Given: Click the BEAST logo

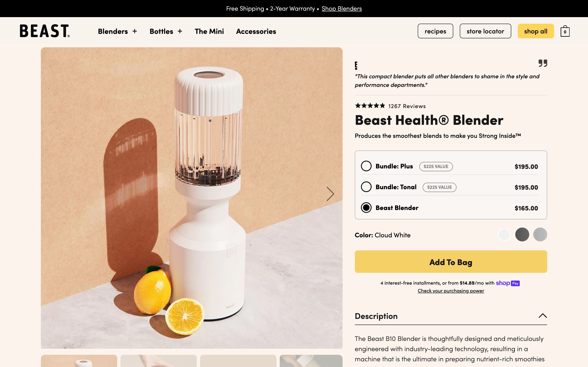Looking at the screenshot, I should pyautogui.click(x=45, y=31).
